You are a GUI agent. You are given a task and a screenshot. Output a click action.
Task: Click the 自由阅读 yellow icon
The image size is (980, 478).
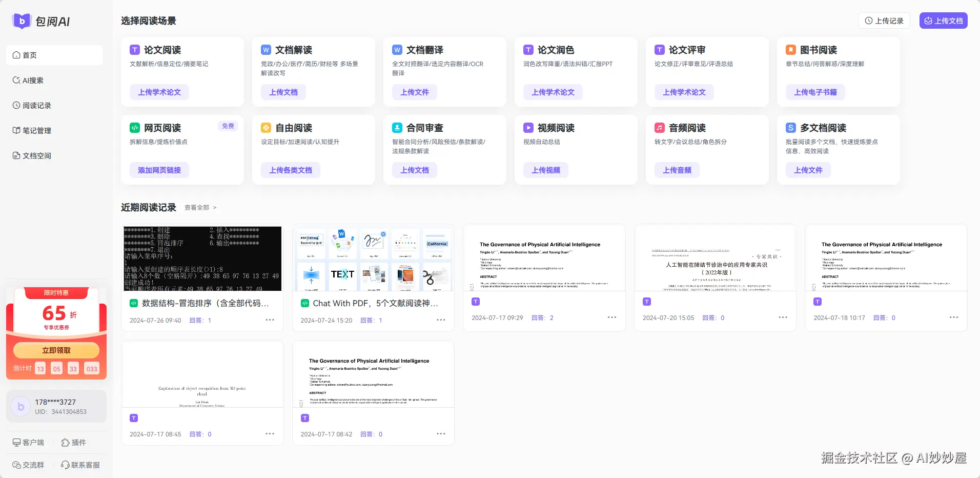pos(266,128)
